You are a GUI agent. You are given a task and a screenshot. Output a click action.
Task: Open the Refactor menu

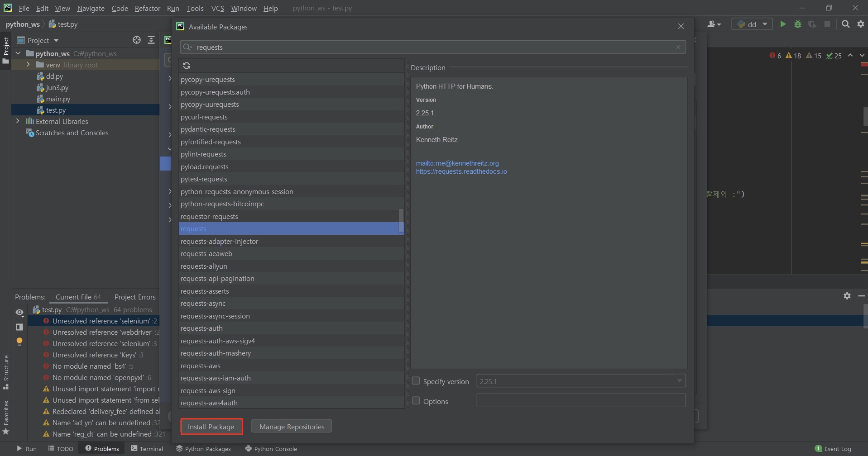point(147,8)
